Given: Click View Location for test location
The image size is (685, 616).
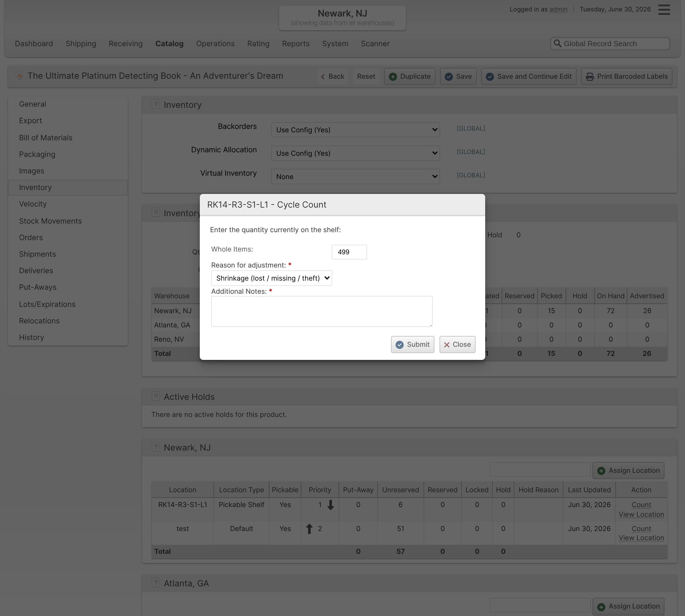Looking at the screenshot, I should (641, 538).
